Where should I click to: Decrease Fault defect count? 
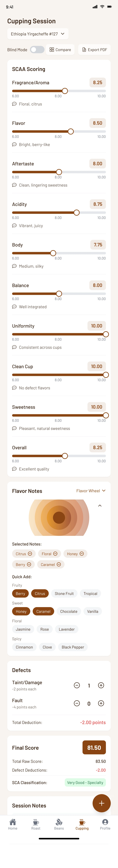[77, 703]
